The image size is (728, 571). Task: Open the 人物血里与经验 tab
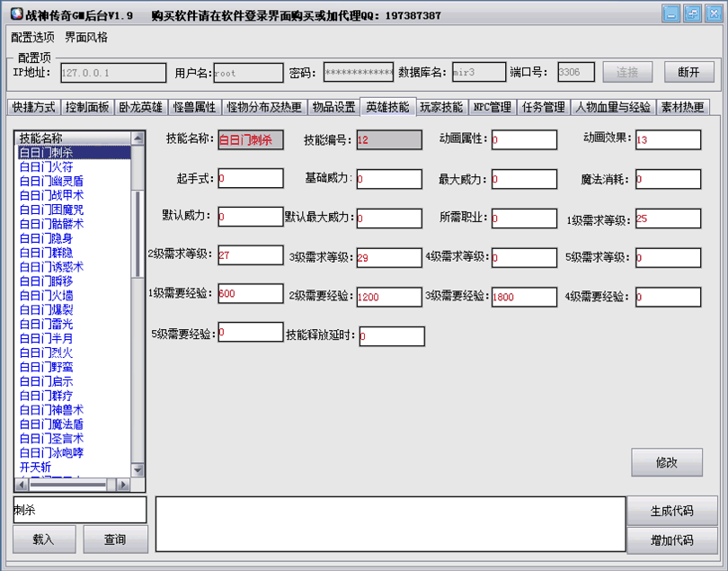[x=613, y=107]
